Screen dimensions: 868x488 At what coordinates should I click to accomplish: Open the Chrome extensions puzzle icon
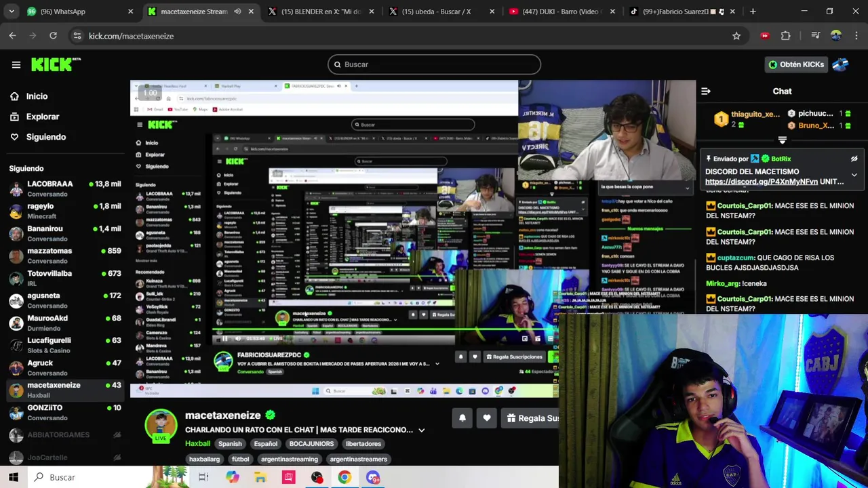click(785, 36)
